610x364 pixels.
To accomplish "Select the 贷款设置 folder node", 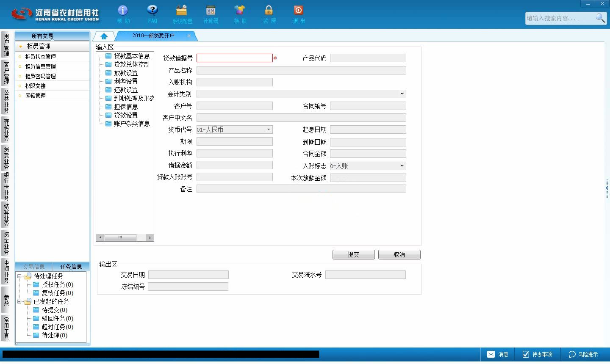I will pos(122,115).
